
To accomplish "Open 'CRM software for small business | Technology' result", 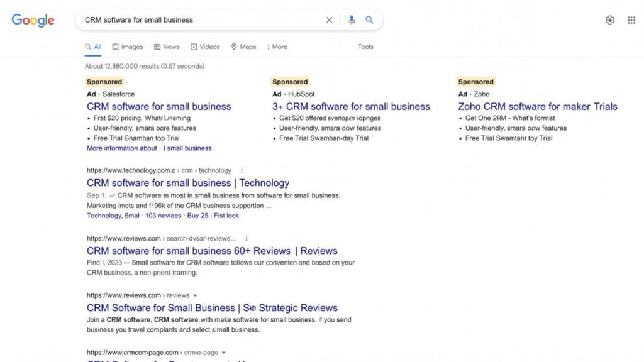I will [x=188, y=183].
